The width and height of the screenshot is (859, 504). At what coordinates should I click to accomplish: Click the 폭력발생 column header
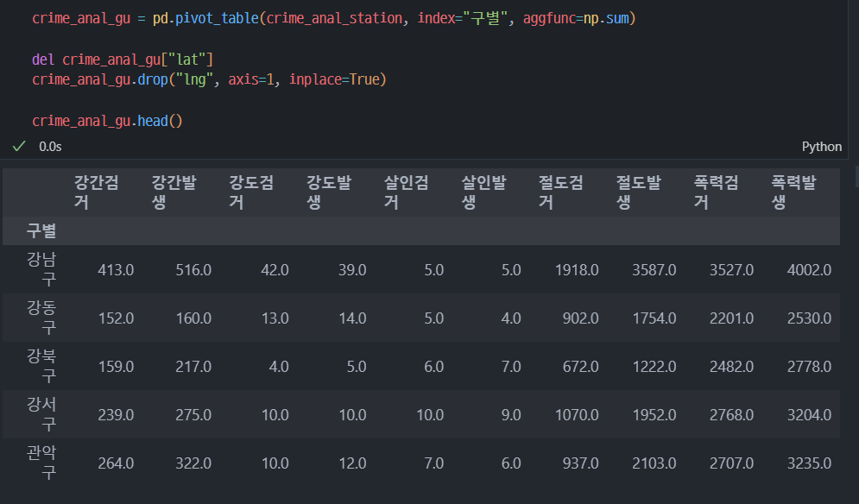[x=793, y=192]
